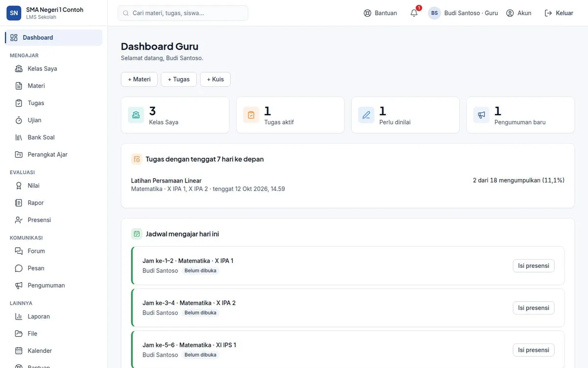Click the Kelas Saya sidebar icon
588x368 pixels.
coord(19,69)
